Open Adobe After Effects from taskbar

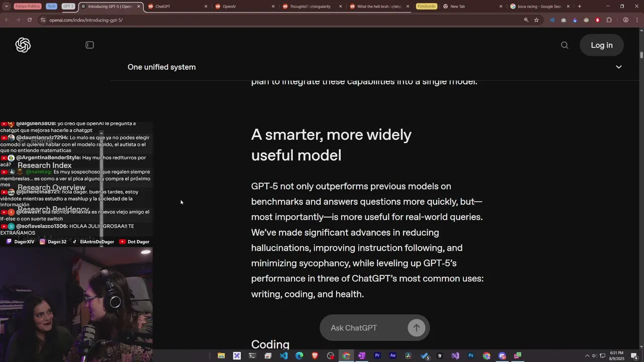[x=393, y=356]
